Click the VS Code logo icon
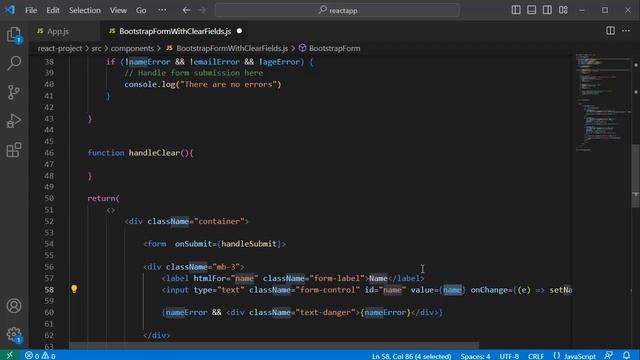The image size is (640, 360). coord(10,10)
